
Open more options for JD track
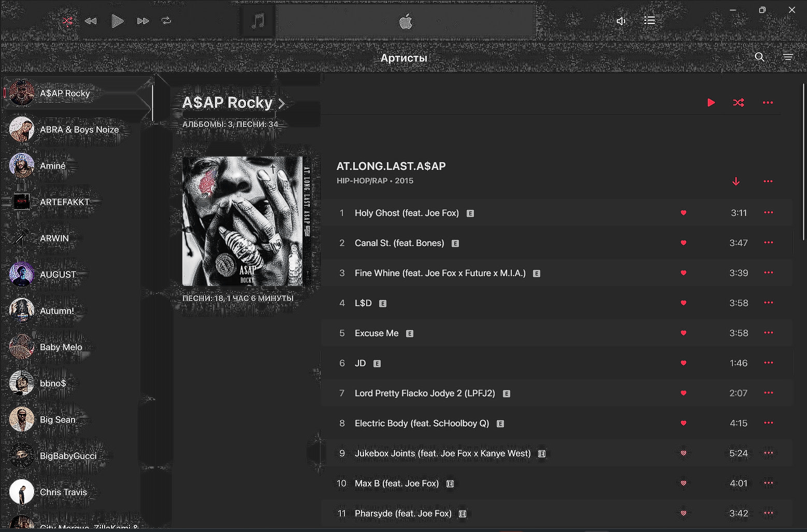(x=768, y=363)
